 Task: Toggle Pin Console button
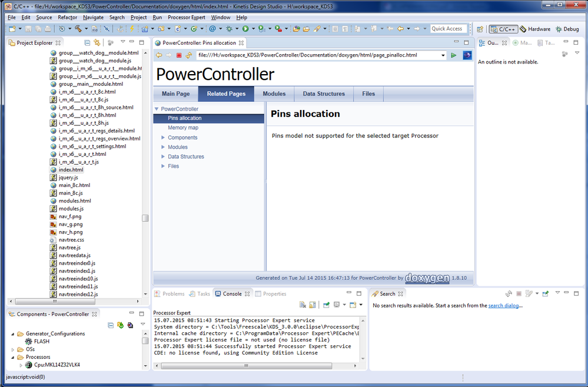click(326, 305)
